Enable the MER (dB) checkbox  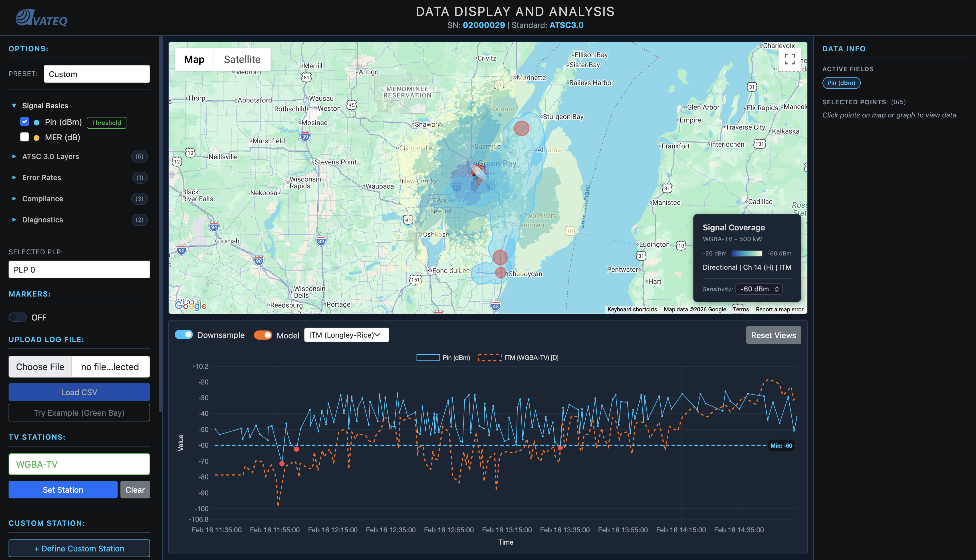(25, 137)
